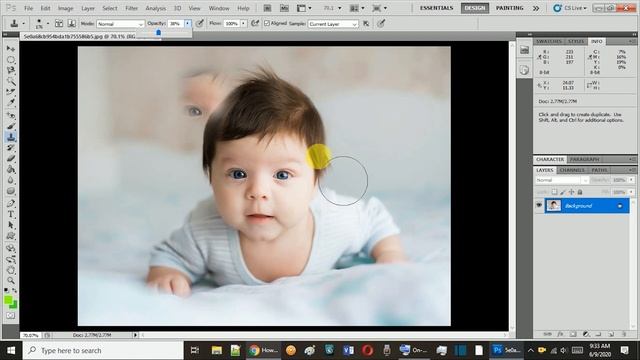Click Launch Bridge icon in top bar
The image size is (640, 360).
(267, 8)
